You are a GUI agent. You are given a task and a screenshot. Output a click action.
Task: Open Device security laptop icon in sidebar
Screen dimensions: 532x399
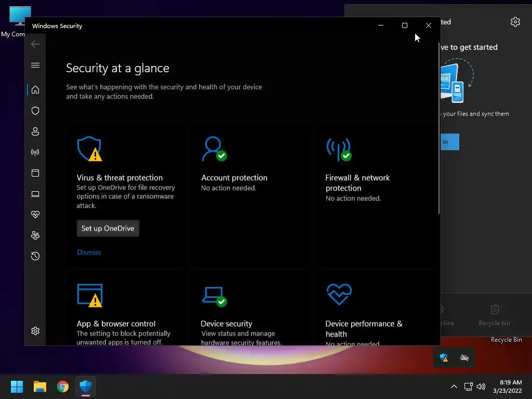pos(35,194)
